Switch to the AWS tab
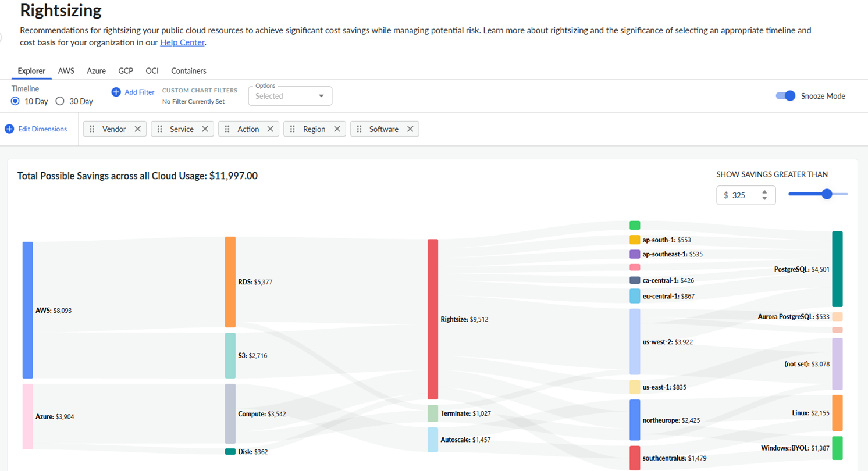This screenshot has width=868, height=471. 66,71
